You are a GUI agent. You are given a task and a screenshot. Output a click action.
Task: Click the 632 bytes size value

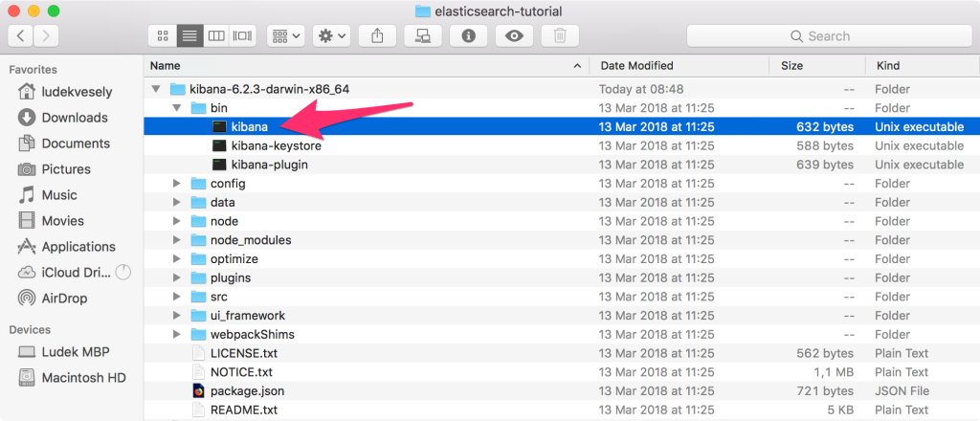tap(825, 127)
